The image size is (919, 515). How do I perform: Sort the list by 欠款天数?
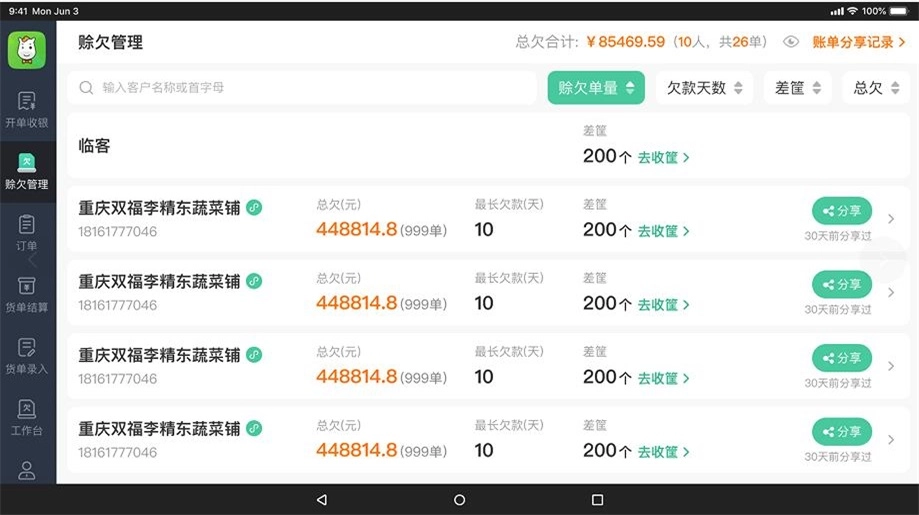tap(704, 88)
